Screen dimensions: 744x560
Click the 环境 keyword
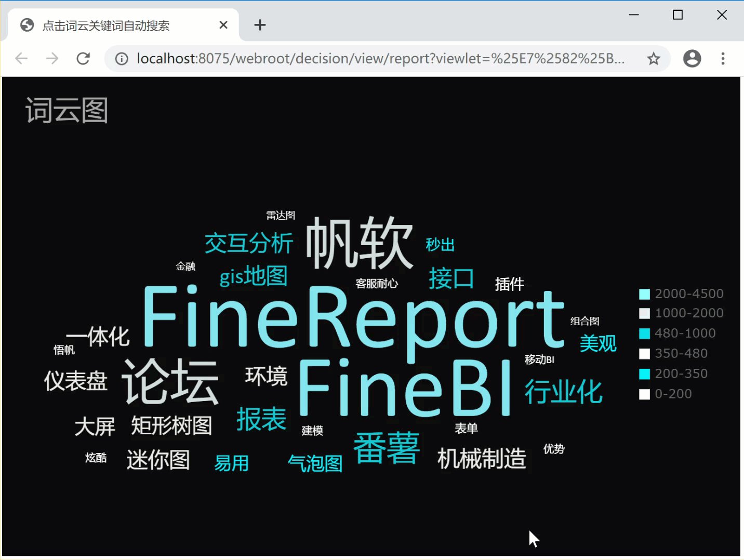[x=267, y=376]
